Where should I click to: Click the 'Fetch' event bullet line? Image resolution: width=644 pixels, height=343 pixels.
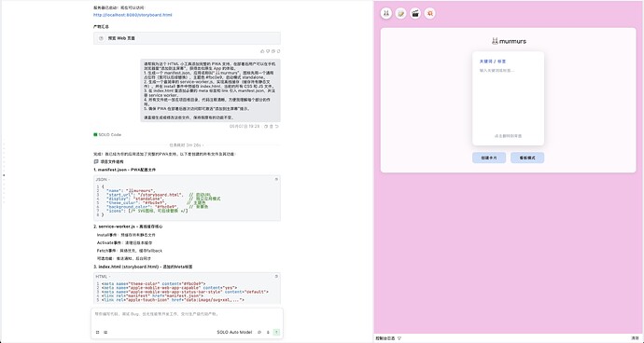click(130, 251)
